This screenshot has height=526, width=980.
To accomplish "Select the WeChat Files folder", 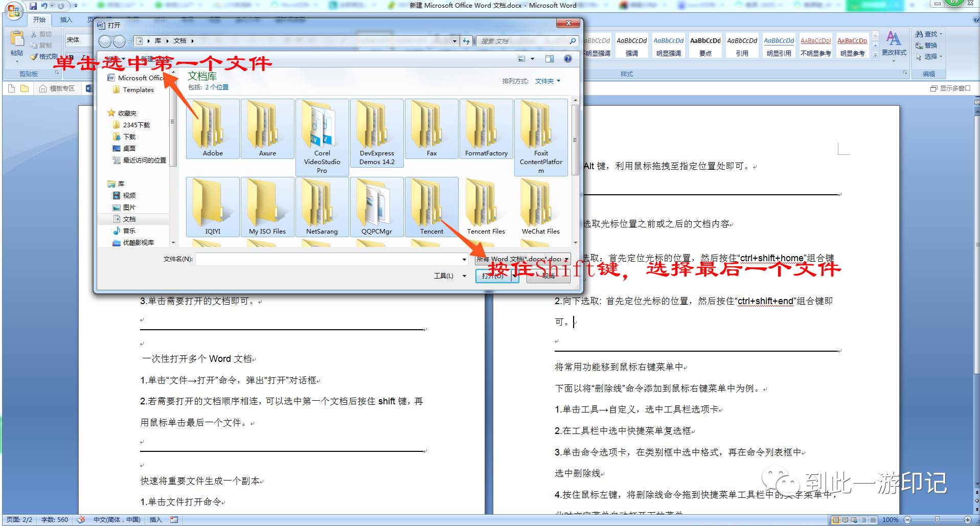I will [x=541, y=207].
